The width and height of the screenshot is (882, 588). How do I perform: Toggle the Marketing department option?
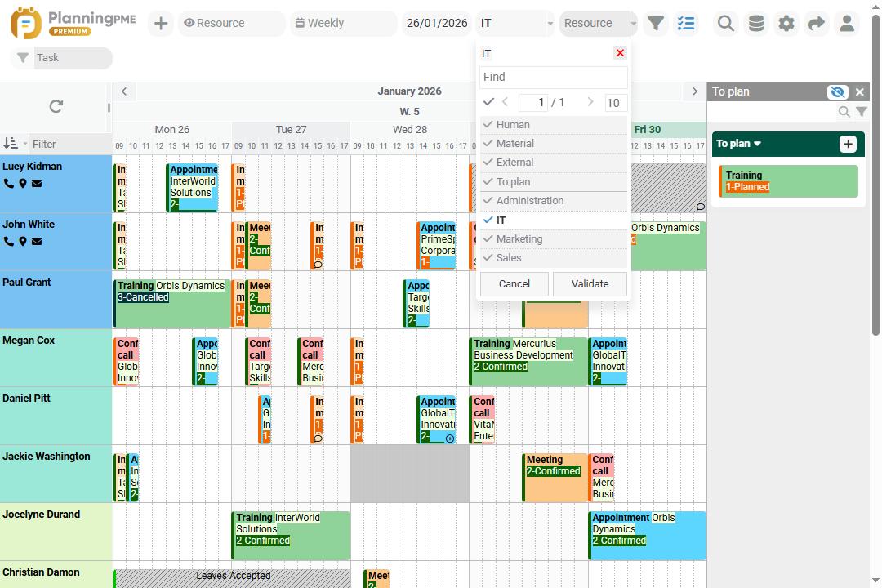coord(554,238)
